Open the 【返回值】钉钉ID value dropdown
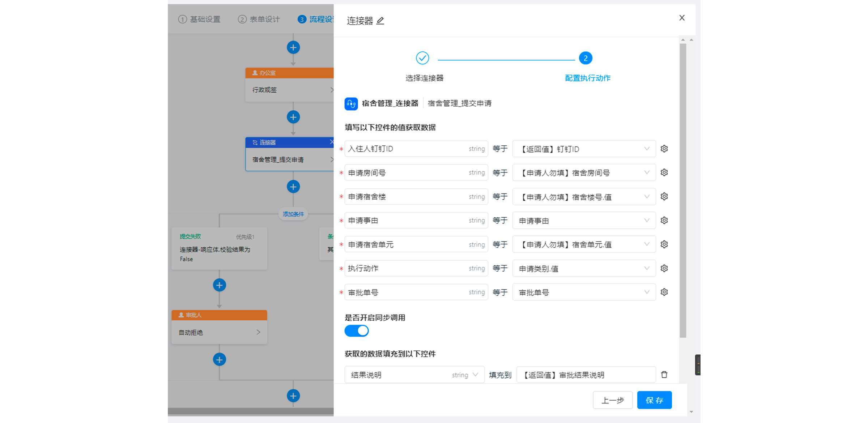Screen dimensions: 868x423 [647, 149]
